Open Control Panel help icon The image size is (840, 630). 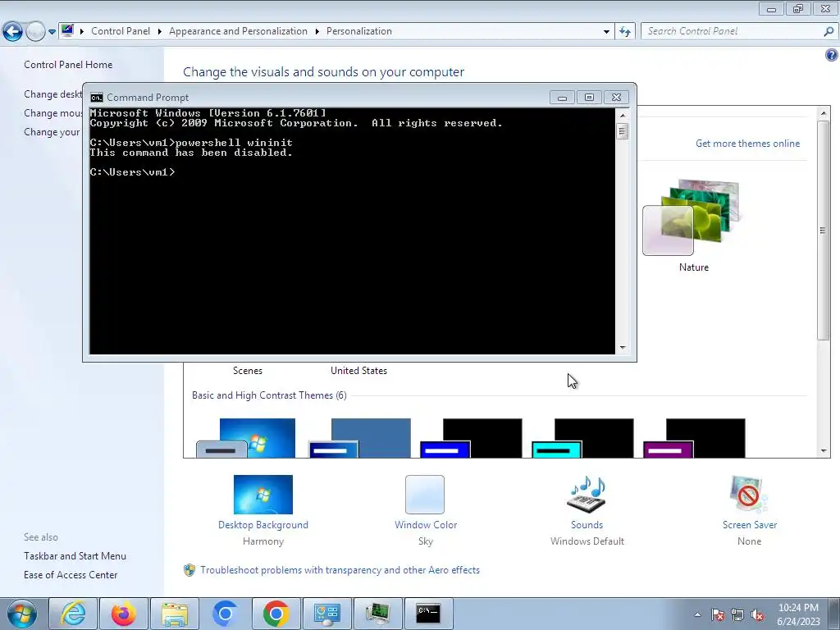click(832, 55)
